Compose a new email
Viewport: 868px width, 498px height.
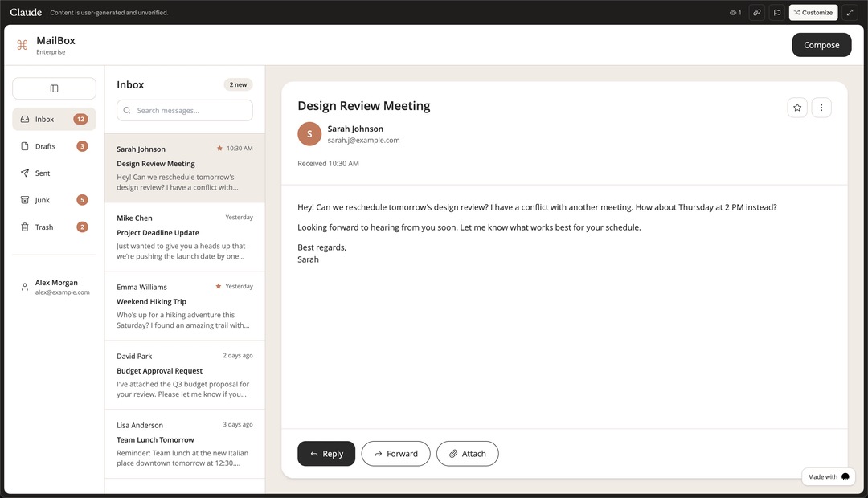click(x=821, y=45)
